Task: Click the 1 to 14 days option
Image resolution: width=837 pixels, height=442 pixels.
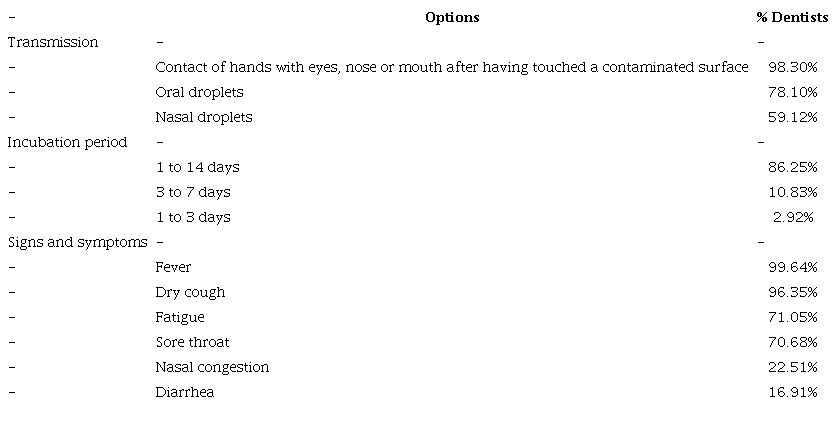Action: click(197, 167)
